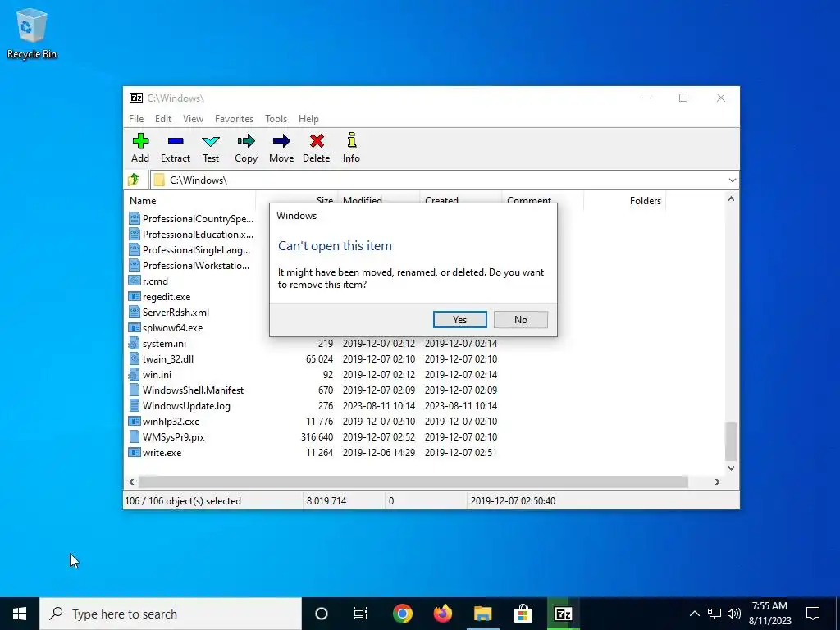This screenshot has height=630, width=840.
Task: Click network tray icon
Action: (x=714, y=614)
